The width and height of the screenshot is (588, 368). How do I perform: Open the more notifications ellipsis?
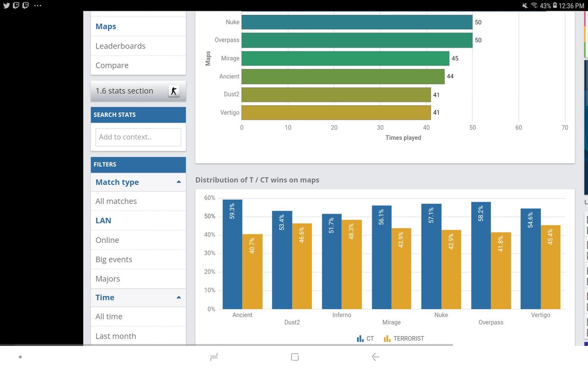tap(38, 6)
